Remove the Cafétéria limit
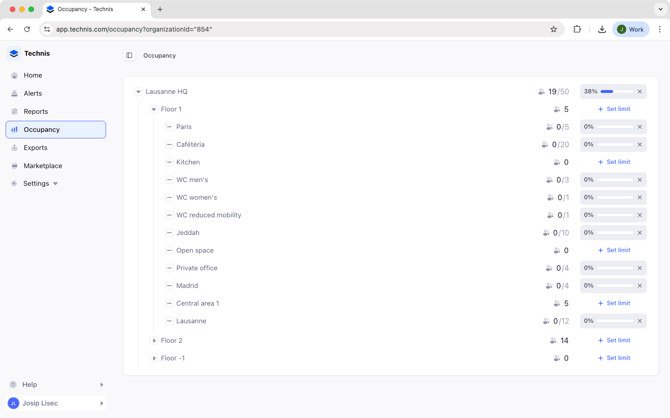Screen dimensions: 670x418 tap(640, 145)
